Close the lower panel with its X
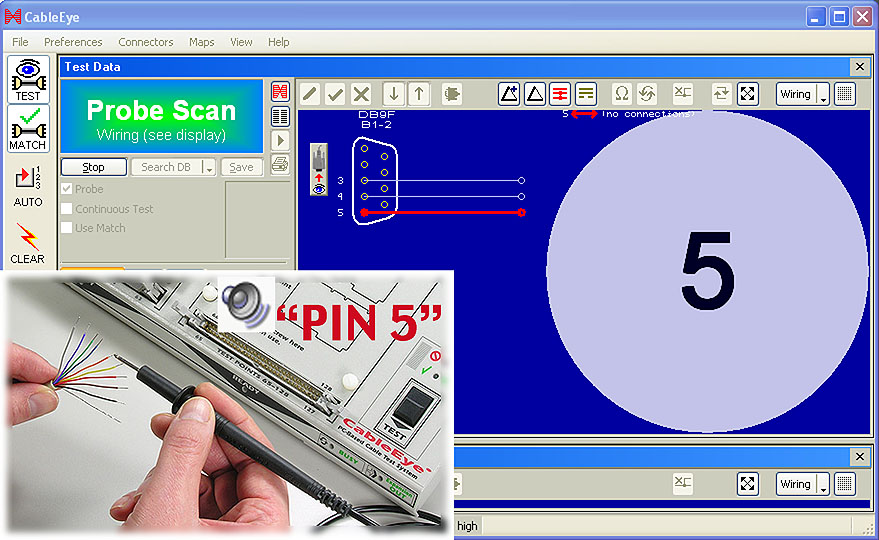This screenshot has width=879, height=540. coord(859,457)
